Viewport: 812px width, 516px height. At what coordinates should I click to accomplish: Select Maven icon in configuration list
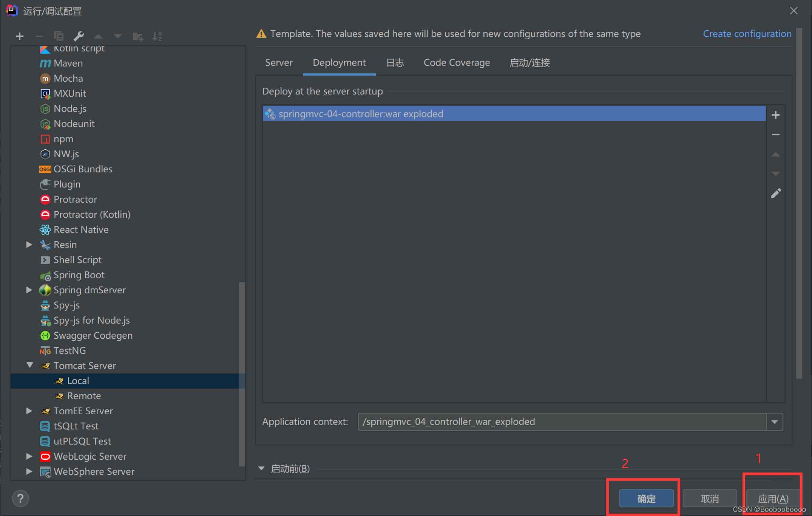pyautogui.click(x=45, y=63)
